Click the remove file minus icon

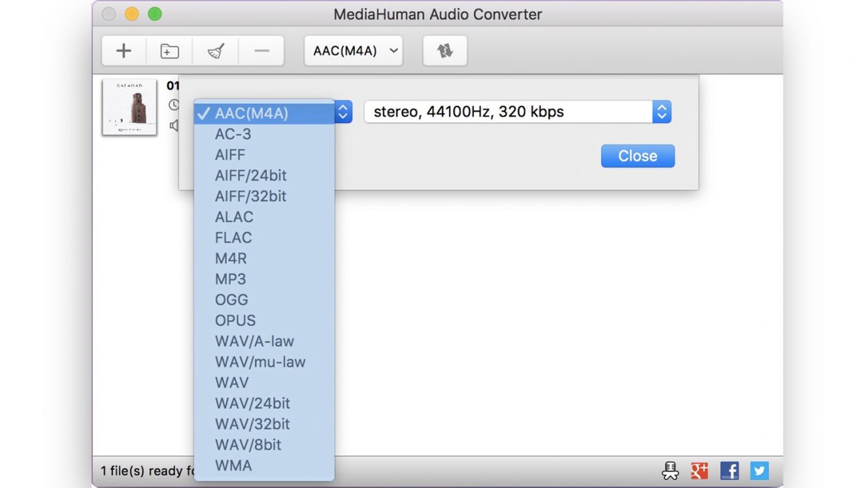point(261,51)
